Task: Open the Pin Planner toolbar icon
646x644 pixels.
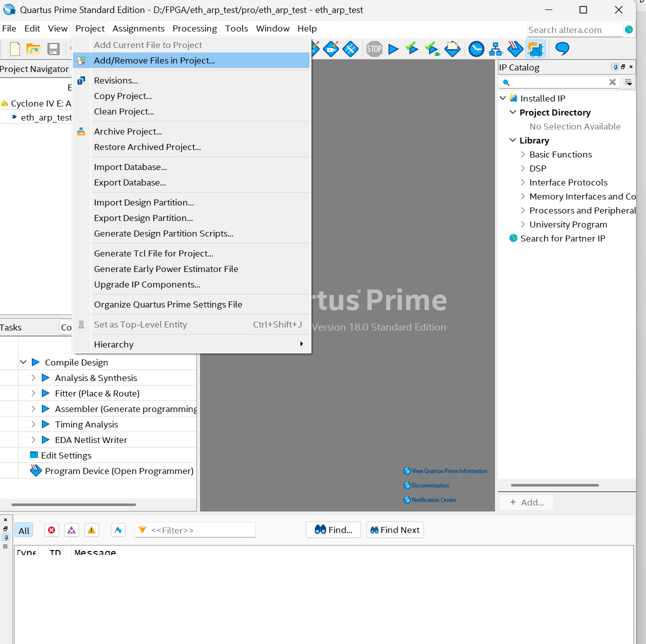Action: tap(331, 49)
